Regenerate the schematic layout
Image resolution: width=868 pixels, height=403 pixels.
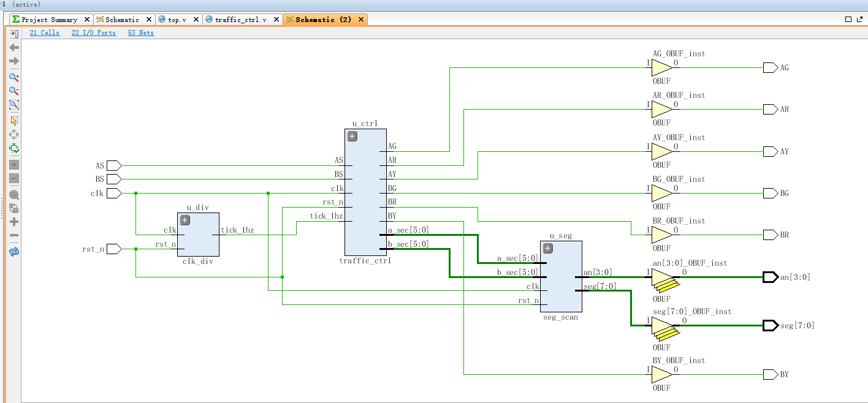click(14, 208)
